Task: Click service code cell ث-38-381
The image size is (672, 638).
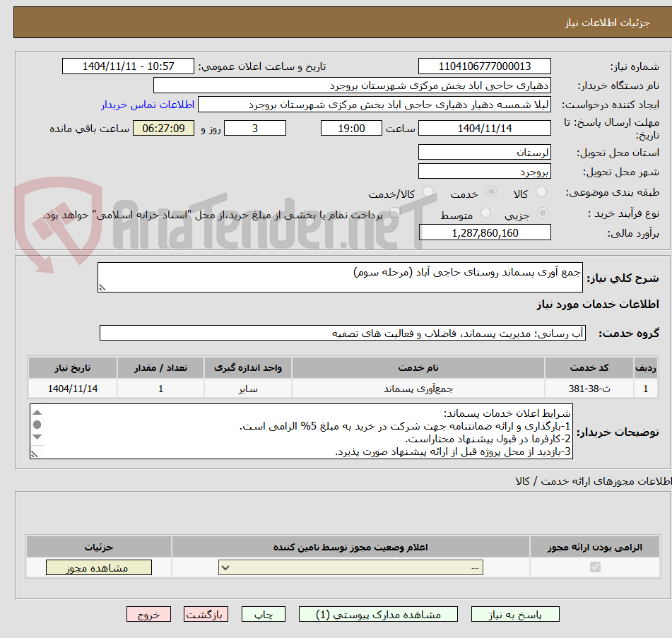Action: pyautogui.click(x=589, y=389)
